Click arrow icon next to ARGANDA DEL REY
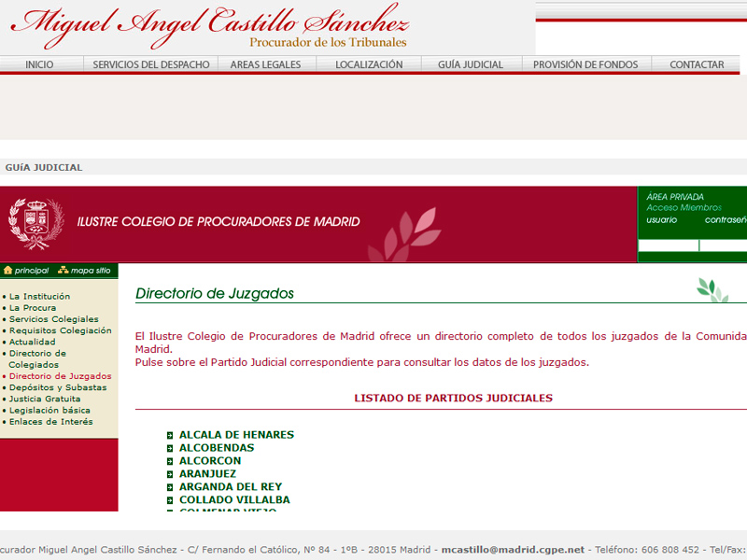Viewport: 747px width, 560px height. click(170, 487)
